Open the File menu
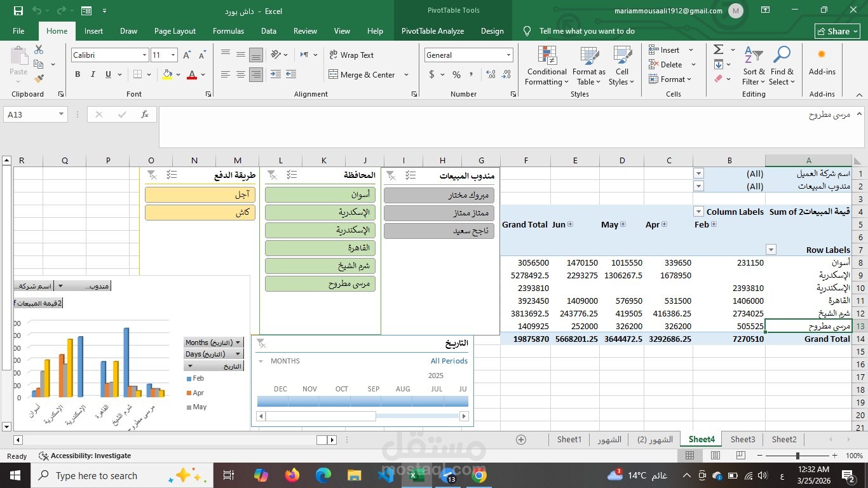The height and width of the screenshot is (488, 868). tap(18, 30)
